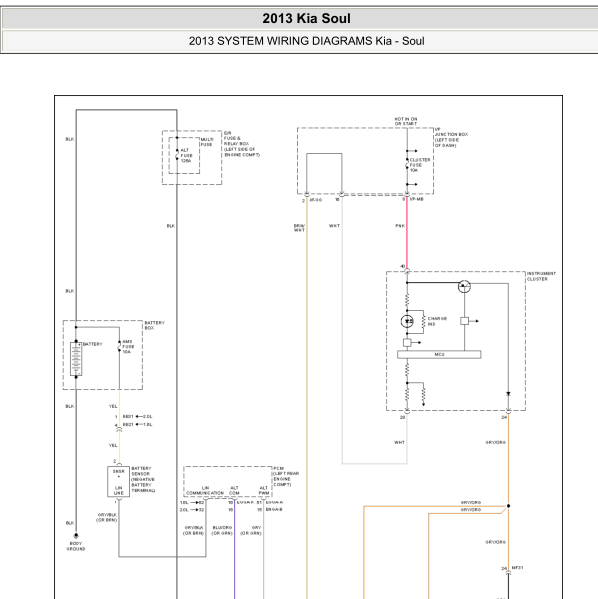Click the "ALT COM" pin label

(234, 491)
